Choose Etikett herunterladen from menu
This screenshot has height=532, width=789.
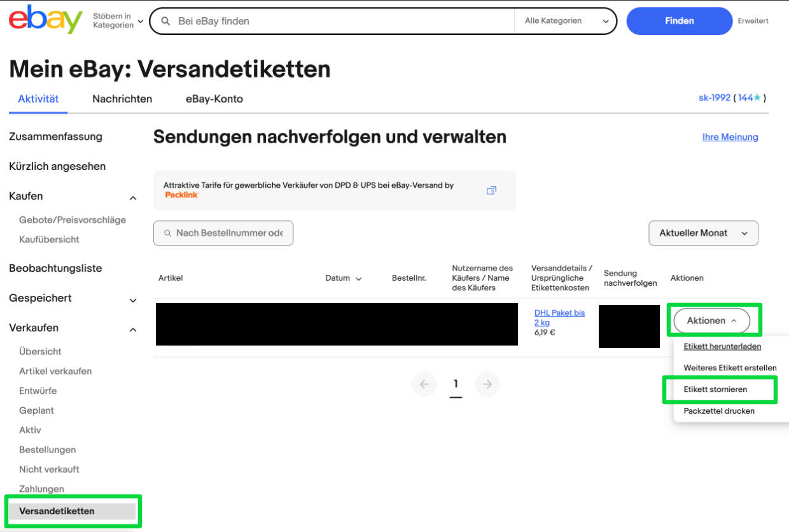coord(722,346)
